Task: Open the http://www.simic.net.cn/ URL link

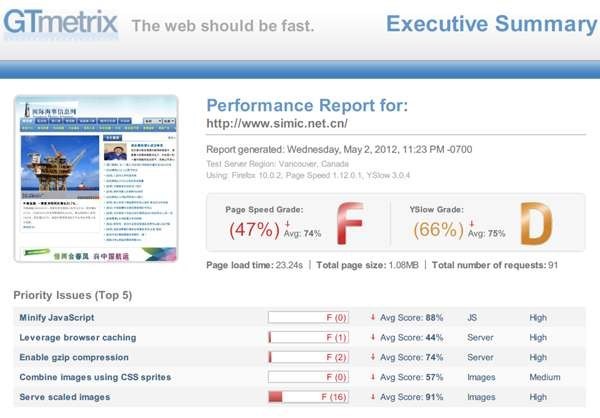Action: (x=277, y=123)
